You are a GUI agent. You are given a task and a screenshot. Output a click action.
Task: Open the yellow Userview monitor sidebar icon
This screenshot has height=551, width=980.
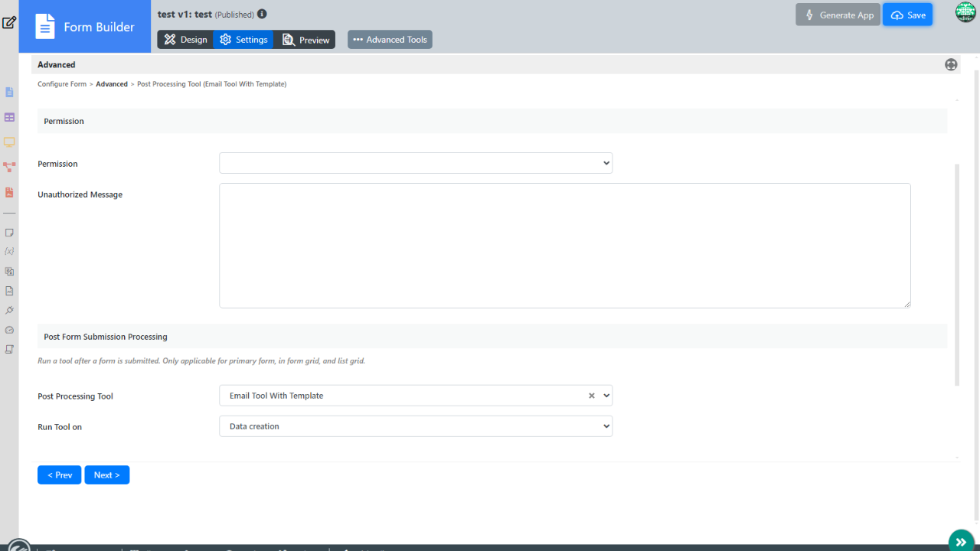9,142
